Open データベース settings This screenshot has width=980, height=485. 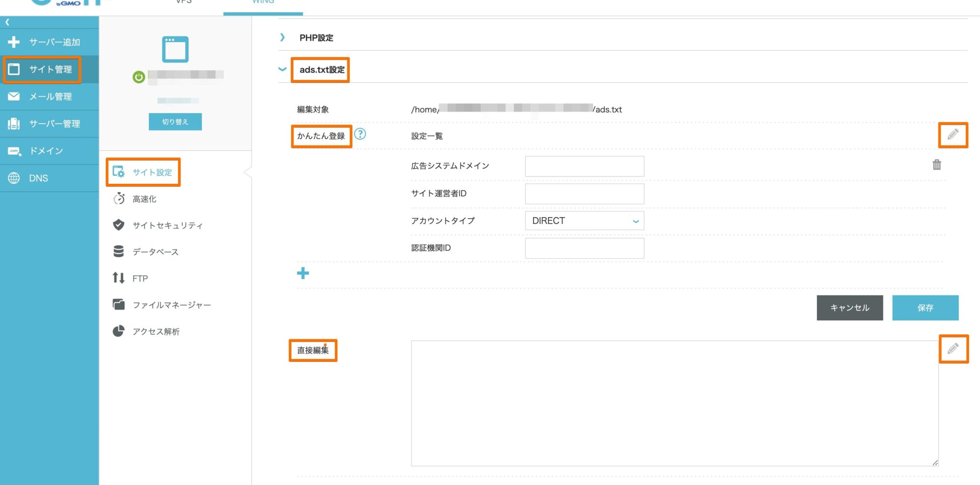click(155, 251)
